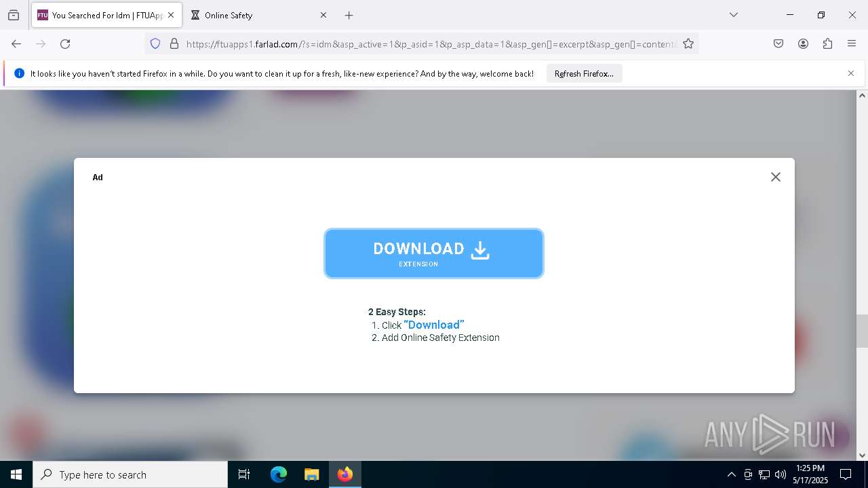
Task: Close the ad popup with X
Action: (x=776, y=177)
